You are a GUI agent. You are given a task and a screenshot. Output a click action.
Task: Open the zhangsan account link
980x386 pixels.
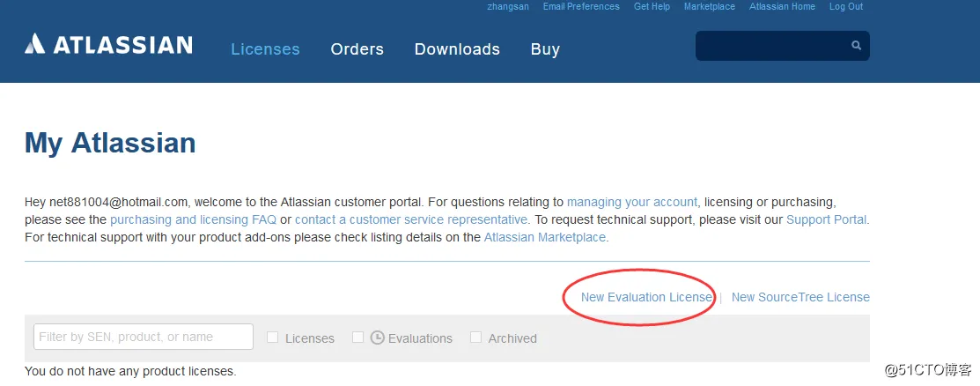(508, 6)
